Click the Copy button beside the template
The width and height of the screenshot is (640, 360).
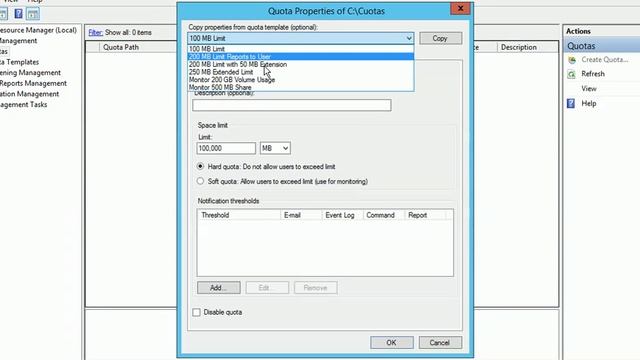[x=440, y=38]
